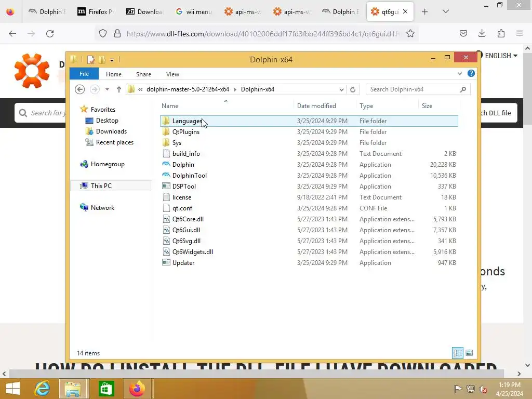Open Firefox extensions menu
532x399 pixels.
coord(501,33)
